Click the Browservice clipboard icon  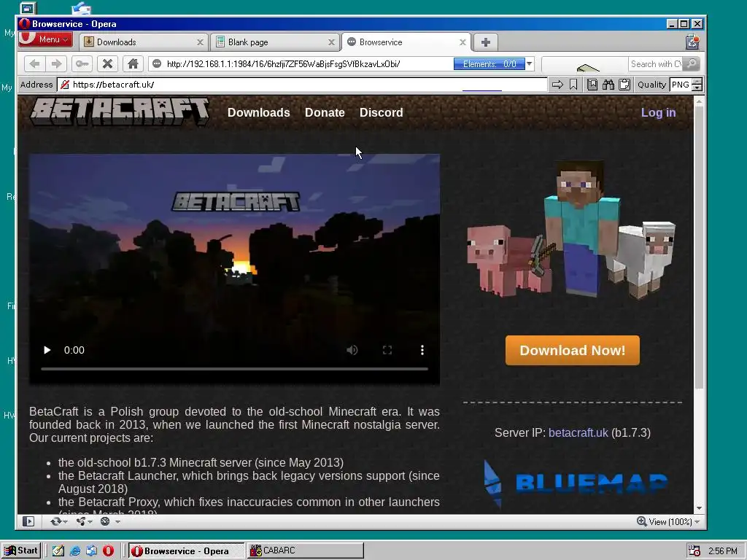(x=624, y=85)
